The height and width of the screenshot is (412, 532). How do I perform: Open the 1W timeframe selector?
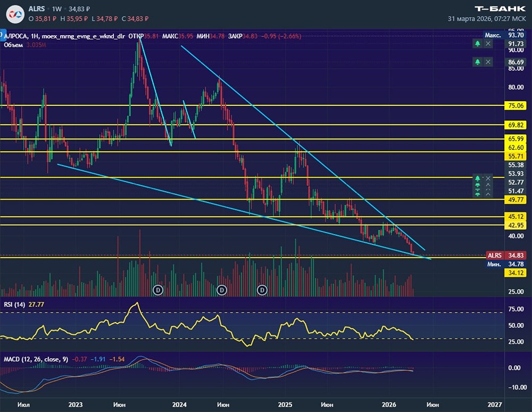point(56,10)
